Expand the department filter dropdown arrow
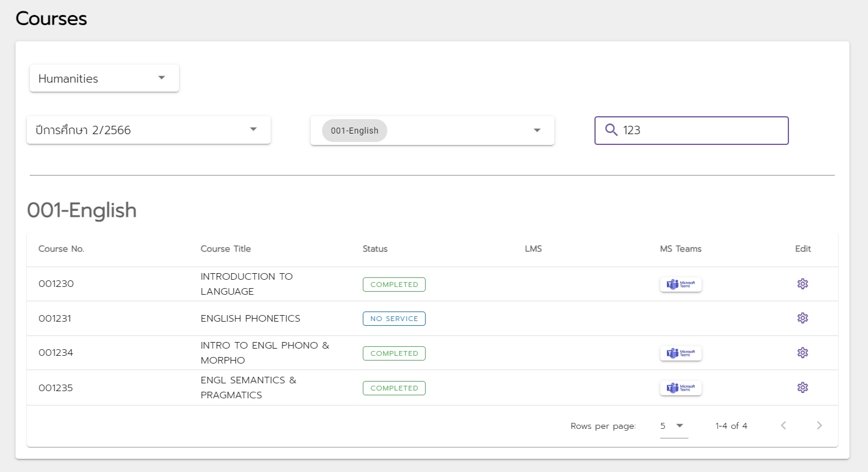The width and height of the screenshot is (868, 472). tap(537, 131)
